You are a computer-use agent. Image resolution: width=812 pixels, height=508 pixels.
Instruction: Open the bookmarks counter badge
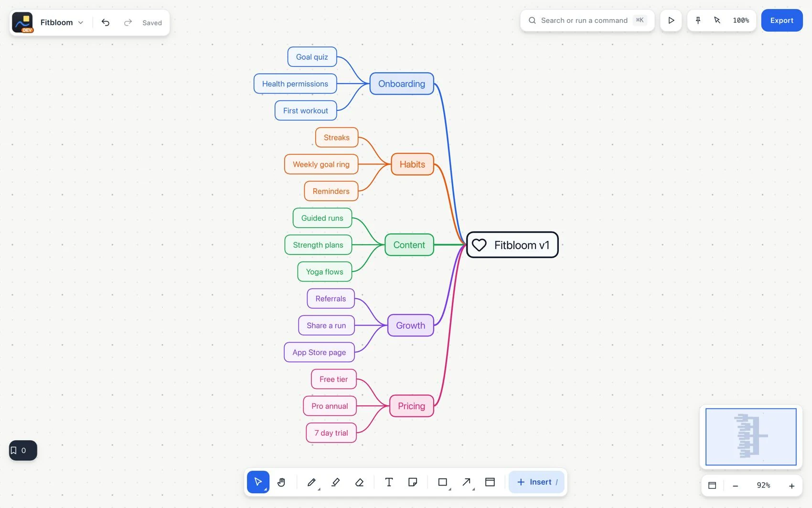(23, 450)
